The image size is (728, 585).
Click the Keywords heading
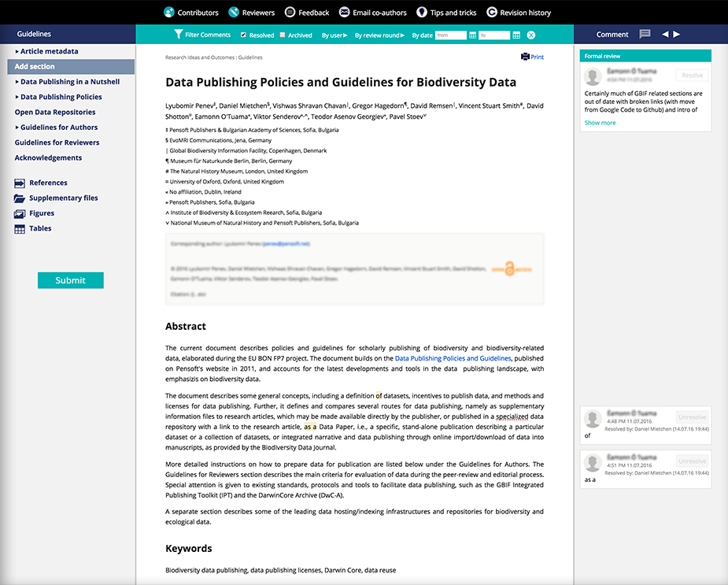(x=189, y=548)
